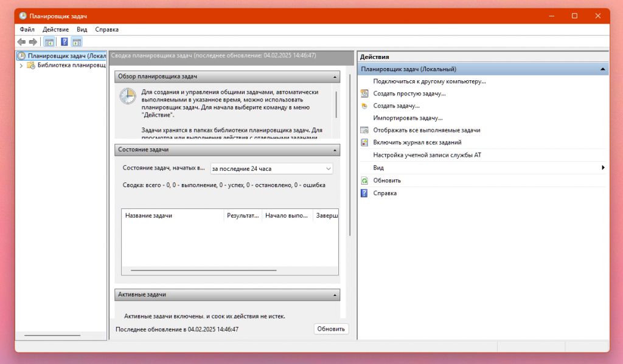
Task: Click the 'Обновить' green refresh icon
Action: coord(364,180)
